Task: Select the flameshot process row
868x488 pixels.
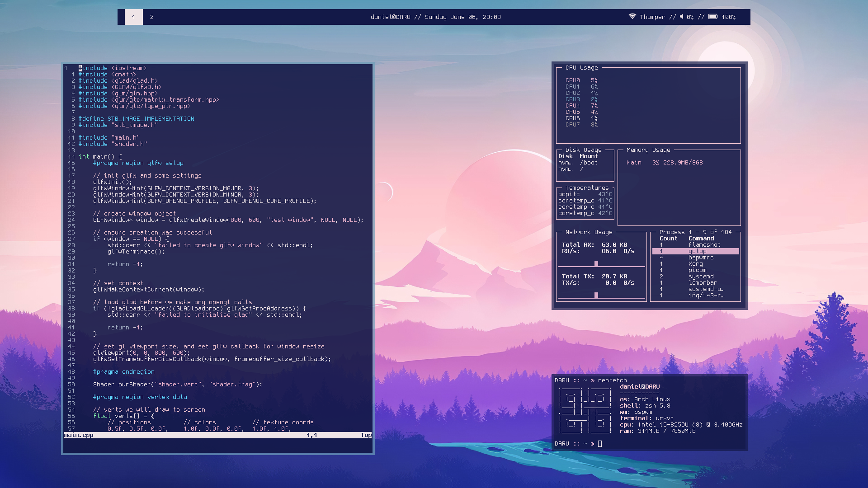Action: point(695,245)
